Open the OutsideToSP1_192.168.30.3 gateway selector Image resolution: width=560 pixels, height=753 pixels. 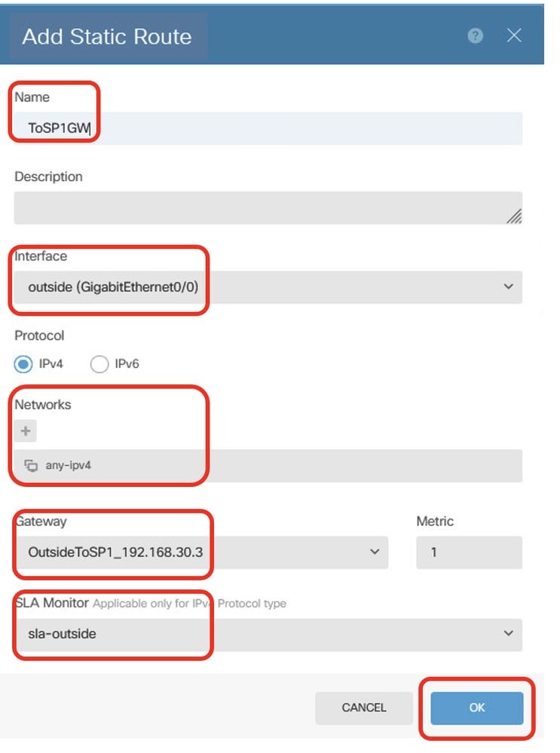[x=200, y=553]
